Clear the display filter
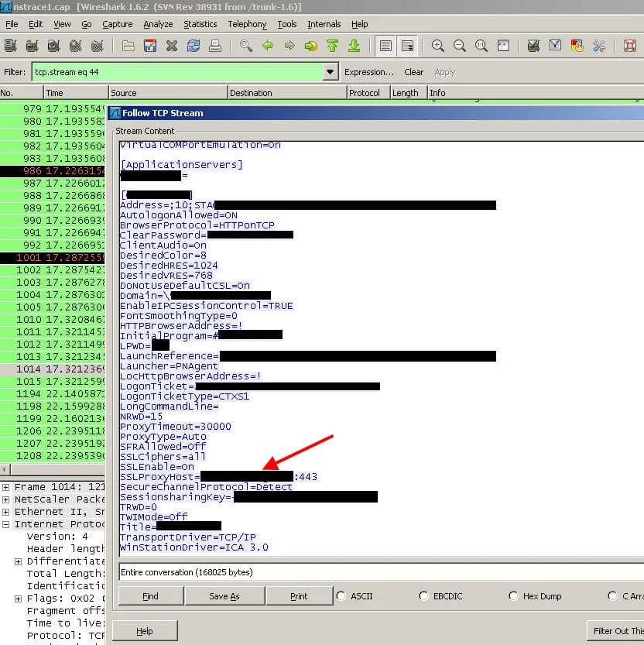This screenshot has width=644, height=645. [413, 72]
